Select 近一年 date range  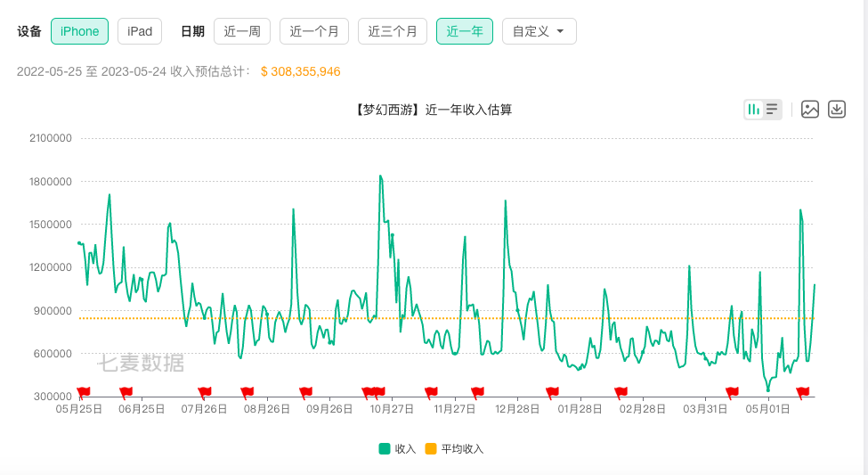[464, 31]
